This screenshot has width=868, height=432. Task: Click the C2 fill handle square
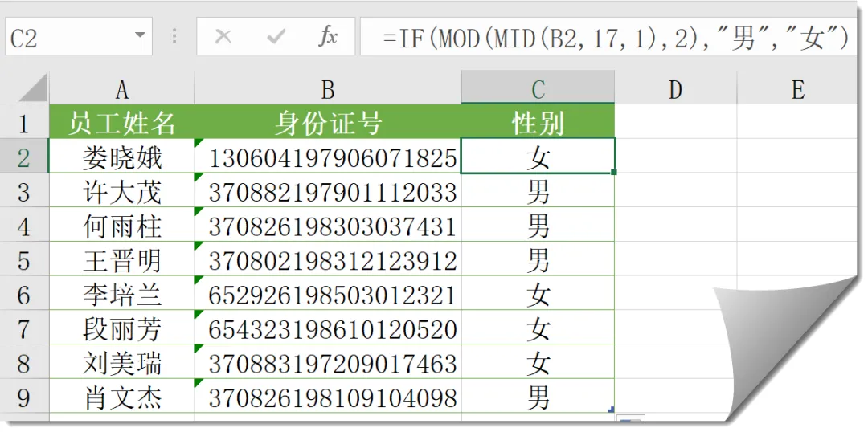(614, 173)
